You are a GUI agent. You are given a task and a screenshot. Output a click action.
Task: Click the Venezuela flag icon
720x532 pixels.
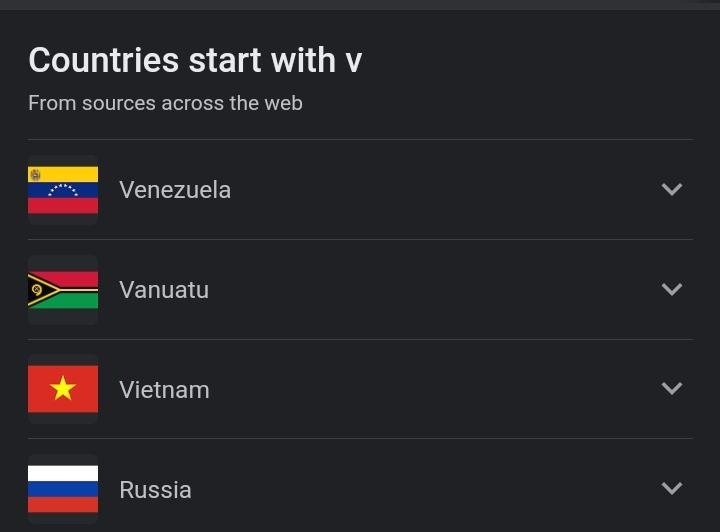(x=63, y=190)
